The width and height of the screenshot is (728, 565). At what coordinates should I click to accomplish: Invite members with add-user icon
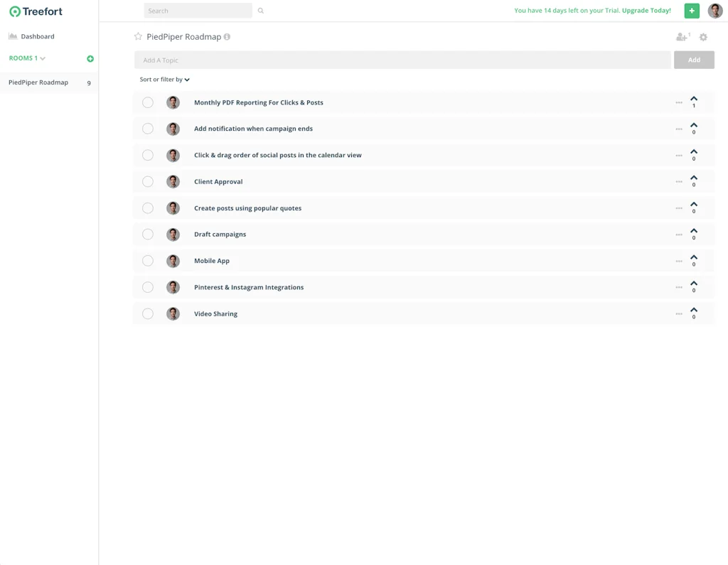click(x=682, y=37)
